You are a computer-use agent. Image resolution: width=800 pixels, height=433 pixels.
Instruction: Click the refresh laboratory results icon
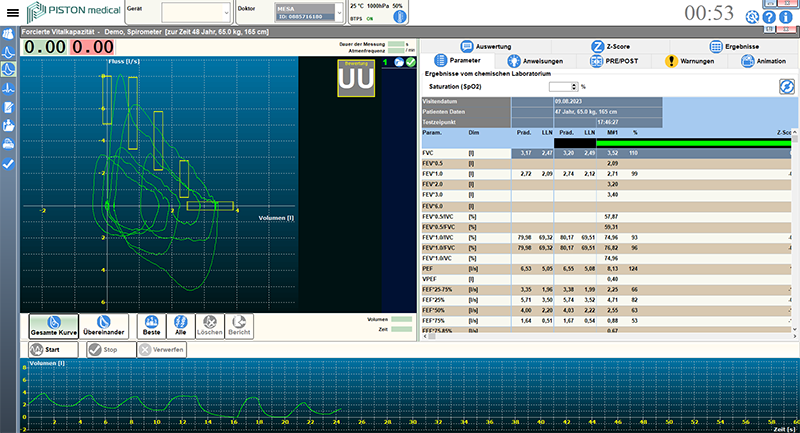tap(786, 87)
